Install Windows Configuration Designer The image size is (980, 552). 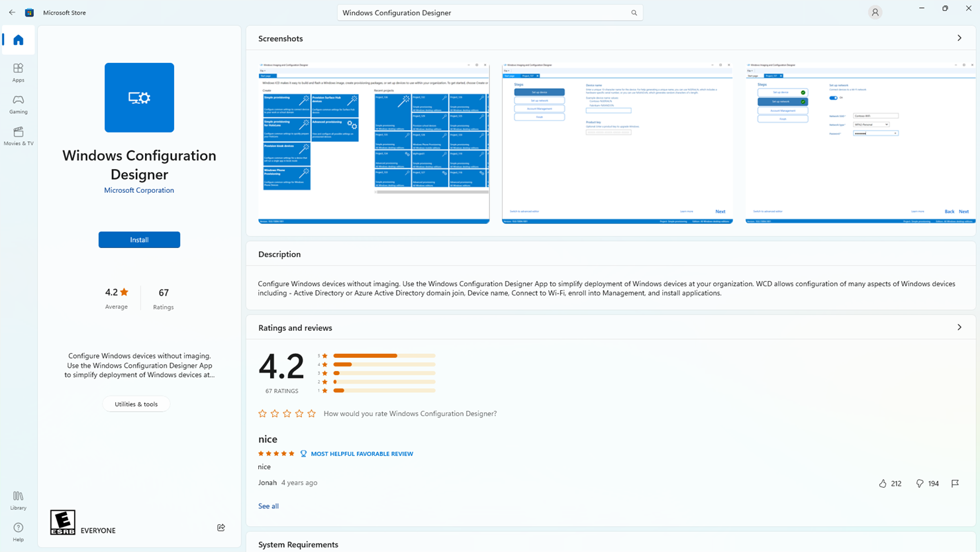tap(139, 240)
